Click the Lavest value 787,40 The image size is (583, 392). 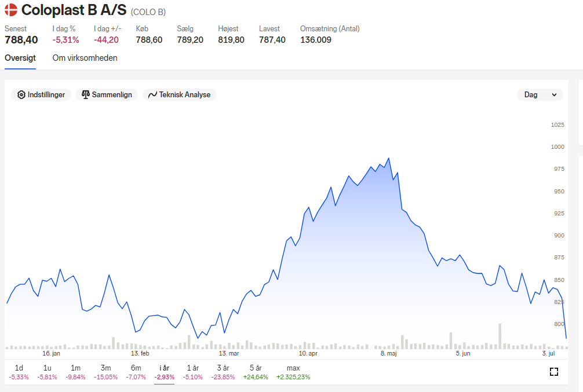[x=272, y=40]
